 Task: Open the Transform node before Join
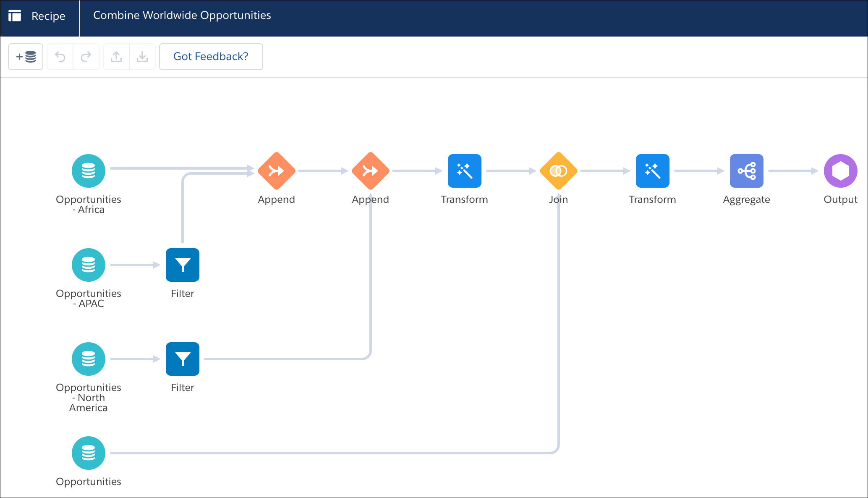465,171
